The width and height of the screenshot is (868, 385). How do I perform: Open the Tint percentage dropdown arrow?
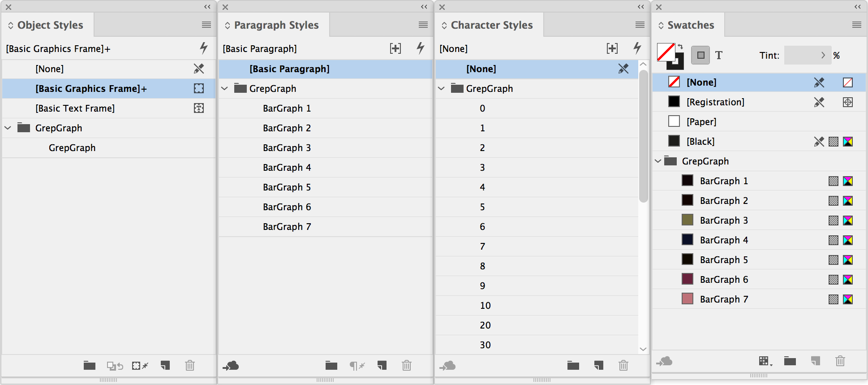point(823,55)
